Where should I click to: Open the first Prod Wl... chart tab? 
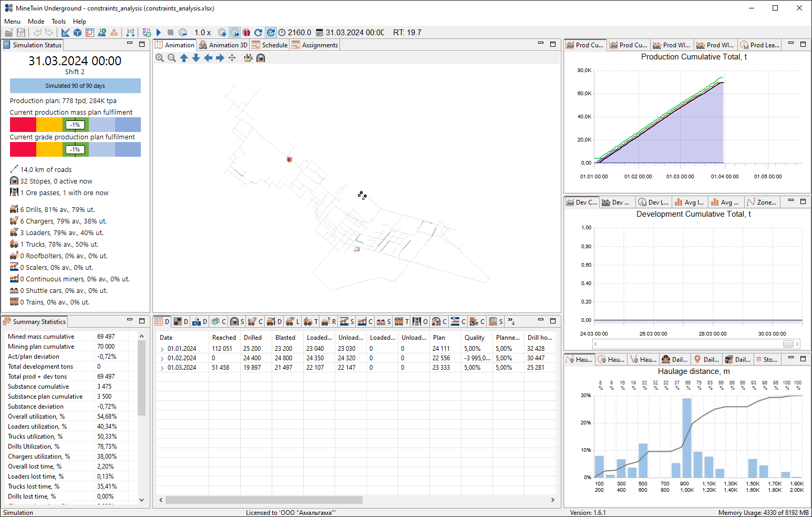click(x=672, y=45)
